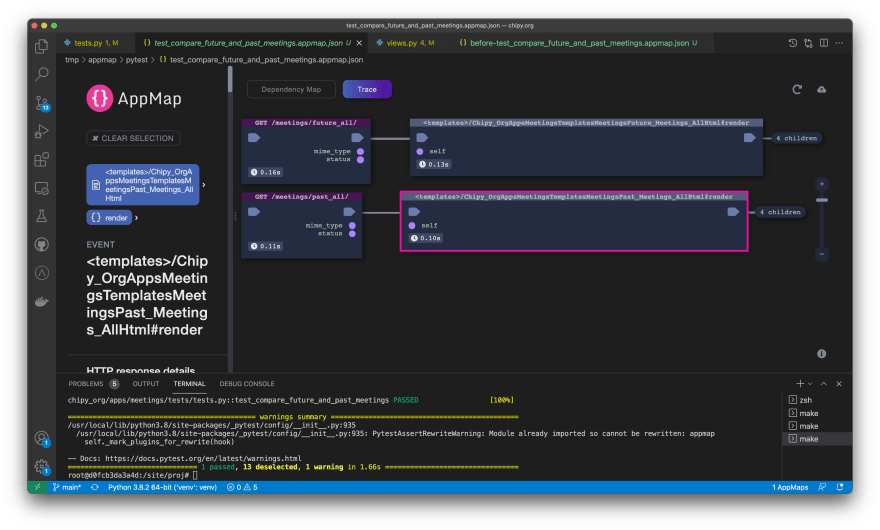Click appmap folder in breadcrumb
The height and width of the screenshot is (530, 880).
pos(102,60)
